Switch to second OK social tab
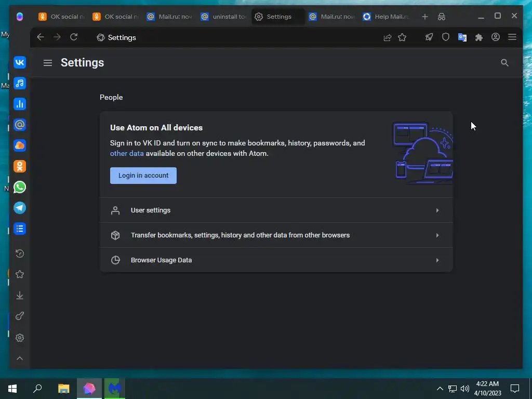The image size is (532, 399). tap(115, 17)
